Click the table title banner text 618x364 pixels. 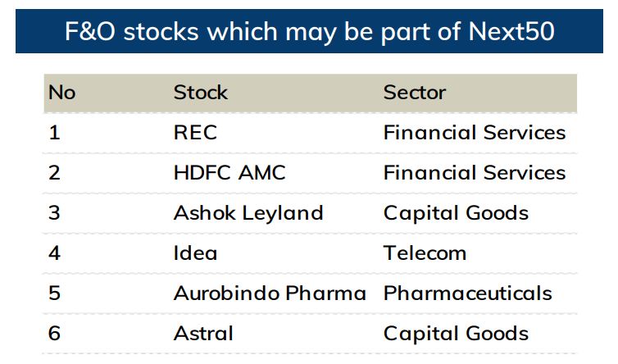click(309, 31)
